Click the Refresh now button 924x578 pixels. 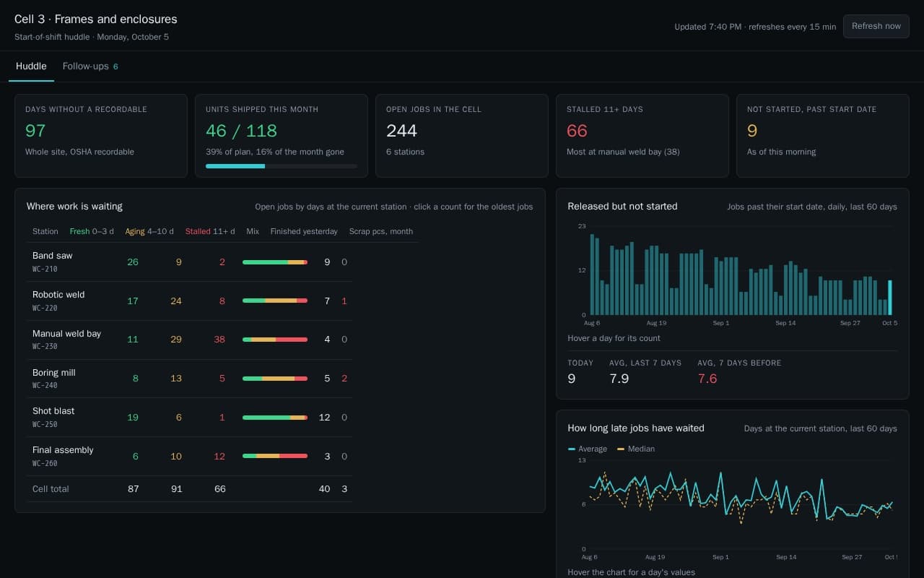click(876, 26)
